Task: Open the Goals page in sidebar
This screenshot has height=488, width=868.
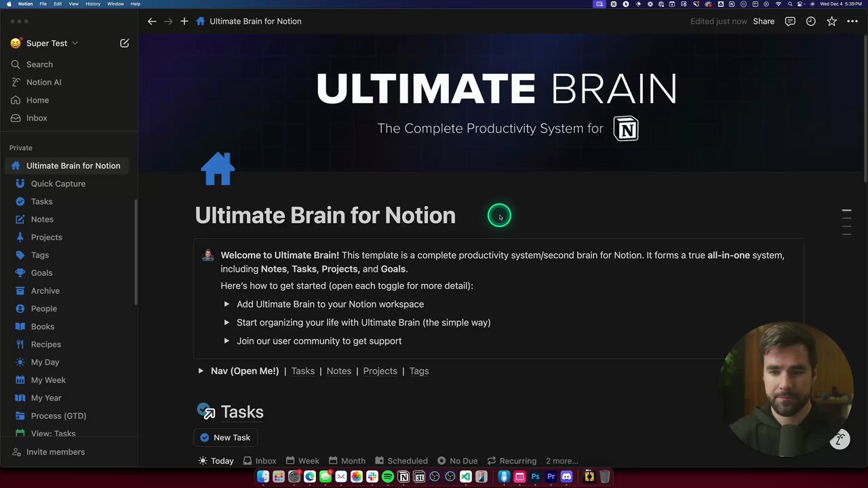Action: coord(41,273)
